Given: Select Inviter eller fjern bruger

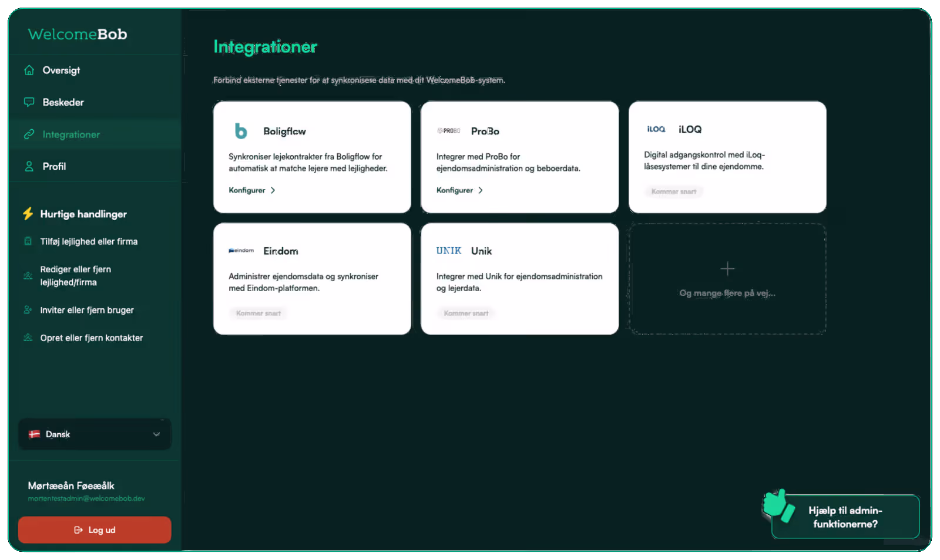Looking at the screenshot, I should pos(87,310).
